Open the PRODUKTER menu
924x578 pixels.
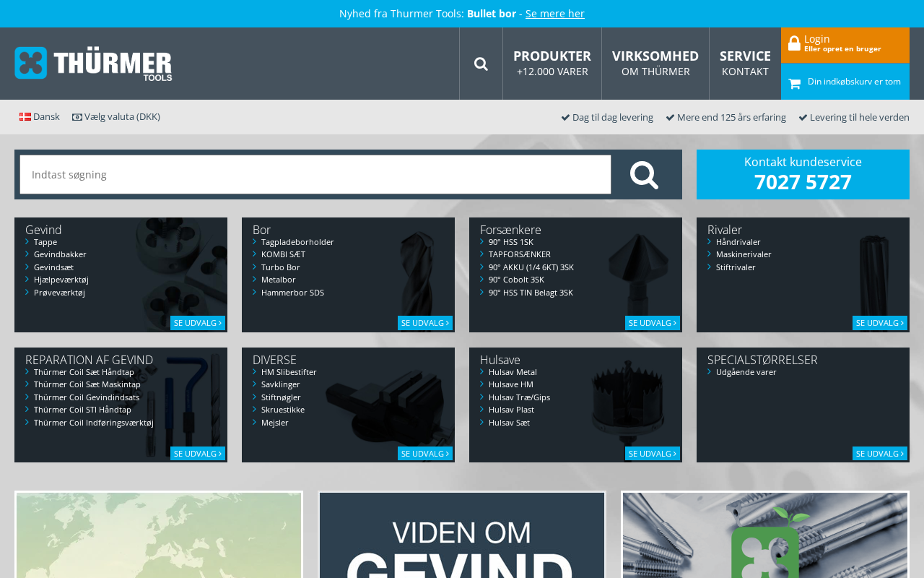point(552,64)
